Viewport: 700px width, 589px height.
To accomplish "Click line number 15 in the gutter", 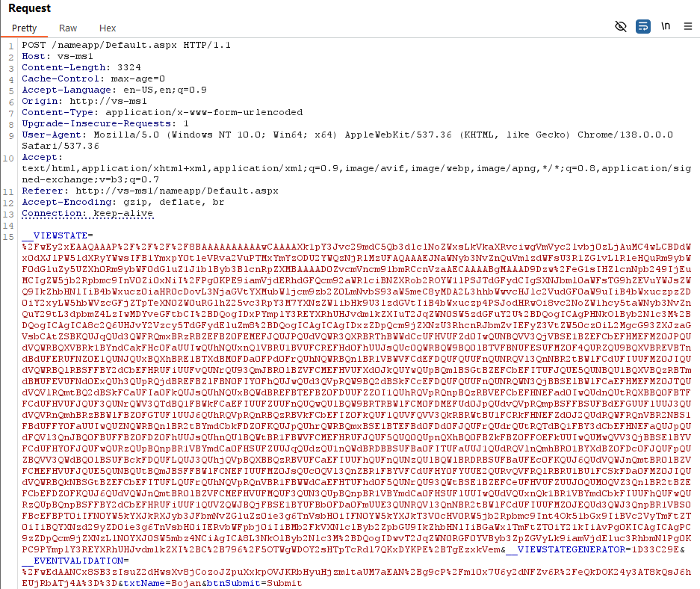I will tap(8, 237).
